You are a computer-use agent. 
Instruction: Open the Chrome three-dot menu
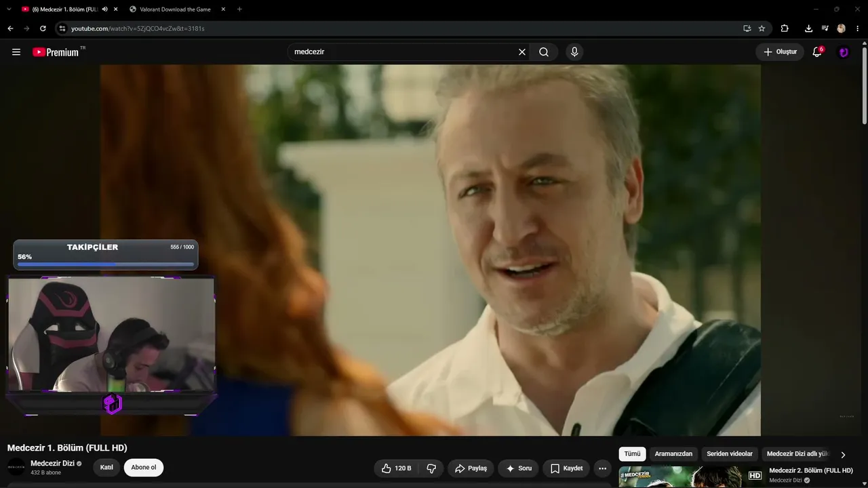point(858,28)
